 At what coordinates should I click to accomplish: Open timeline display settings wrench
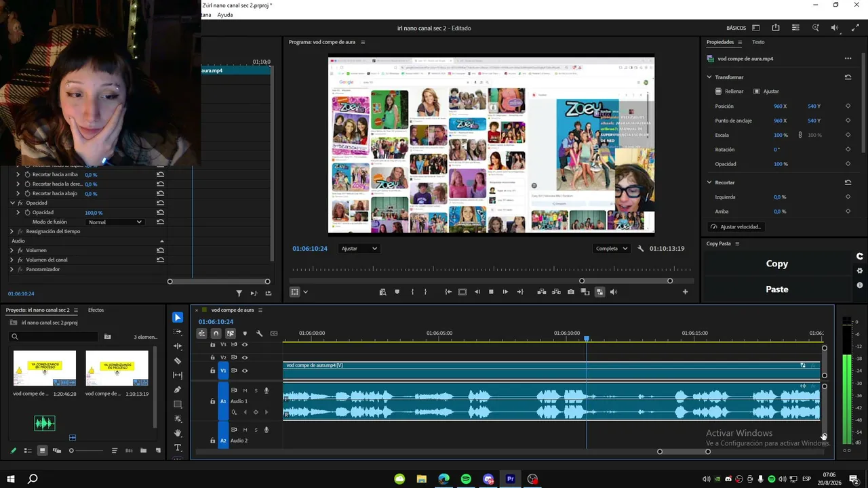pyautogui.click(x=259, y=333)
